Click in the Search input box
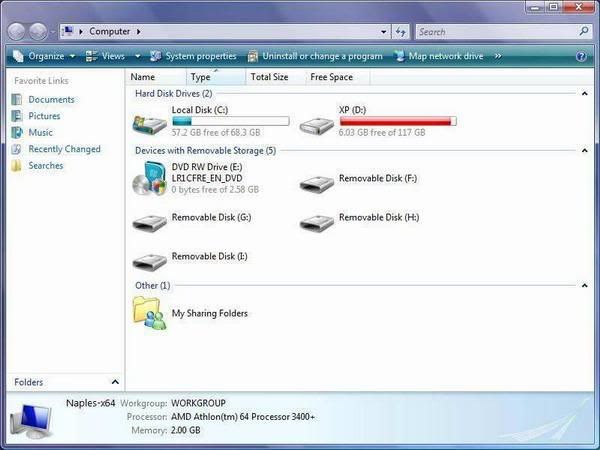600x450 pixels. (x=497, y=32)
